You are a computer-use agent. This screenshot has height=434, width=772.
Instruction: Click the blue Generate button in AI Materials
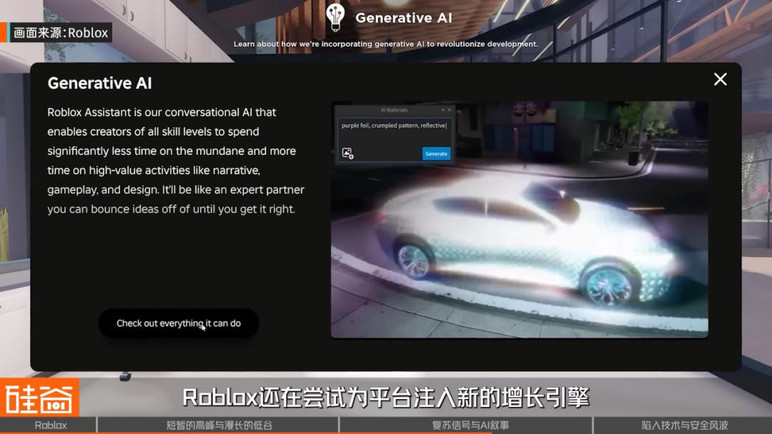pyautogui.click(x=436, y=154)
